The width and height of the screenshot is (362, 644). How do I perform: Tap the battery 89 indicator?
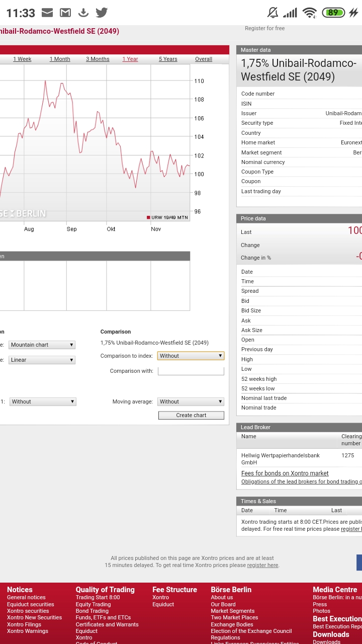pyautogui.click(x=333, y=13)
